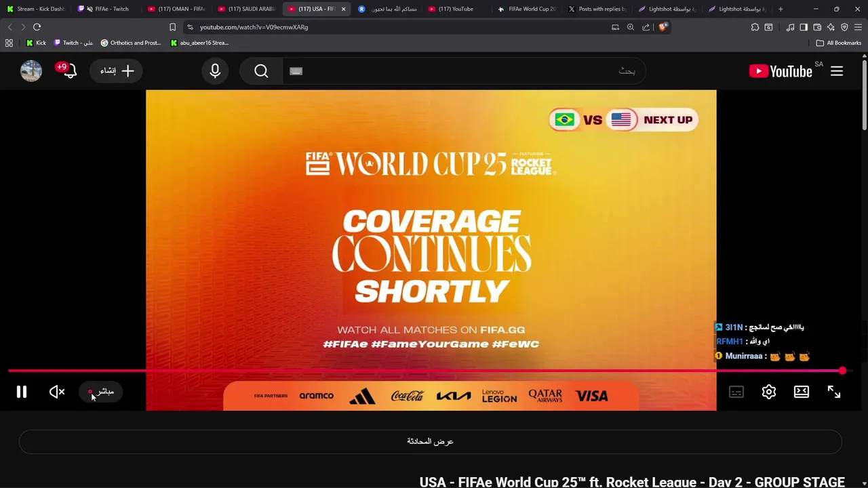Click the red scrubber handle at live edge
This screenshot has height=488, width=868.
[x=842, y=371]
